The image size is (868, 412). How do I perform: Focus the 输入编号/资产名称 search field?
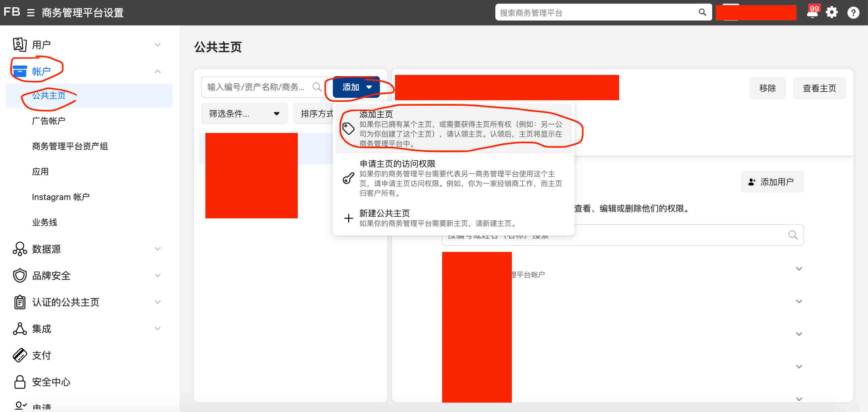click(264, 87)
